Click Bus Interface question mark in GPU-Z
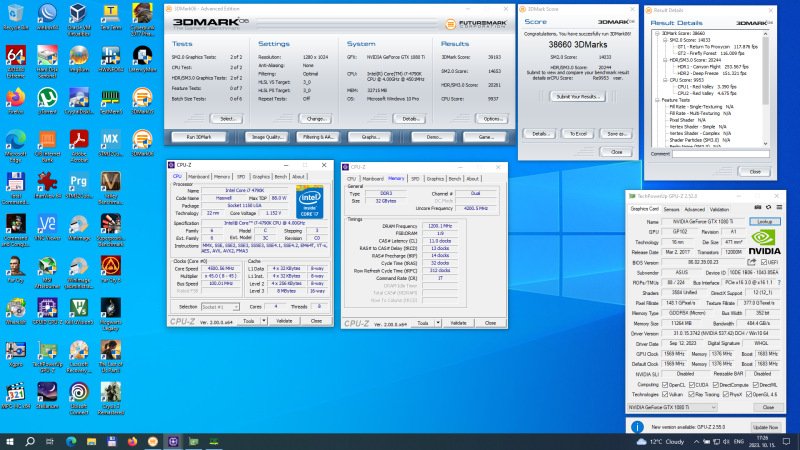The width and height of the screenshot is (800, 450). (x=779, y=283)
